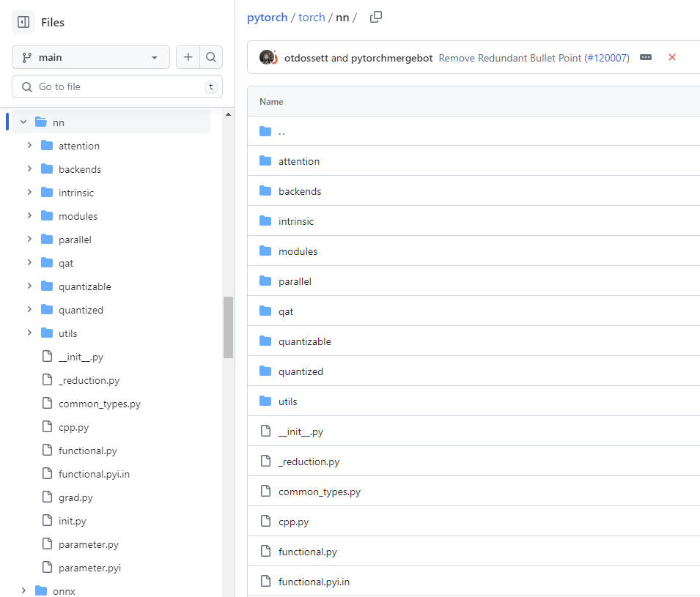
Task: Open init.py in the file tree
Action: point(73,521)
